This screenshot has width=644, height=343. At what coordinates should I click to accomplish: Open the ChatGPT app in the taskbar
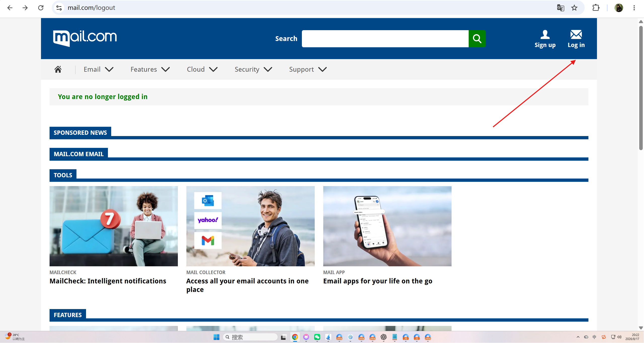[383, 337]
